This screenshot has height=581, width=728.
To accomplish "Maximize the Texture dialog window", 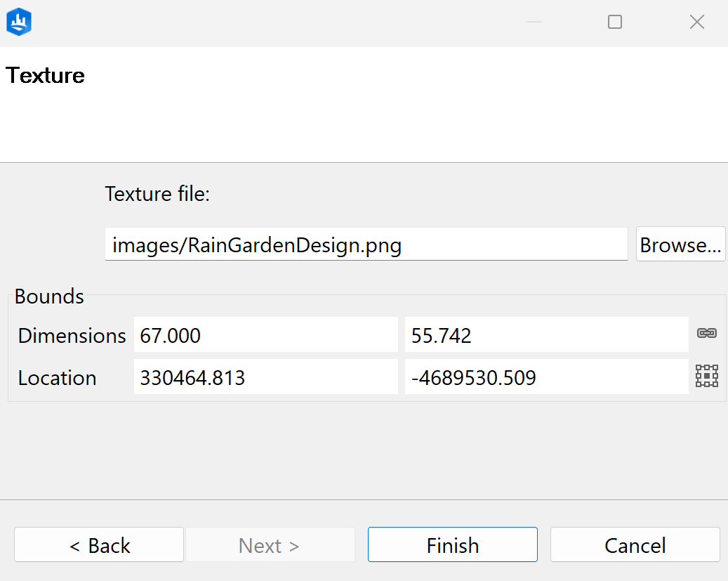I will (x=614, y=22).
